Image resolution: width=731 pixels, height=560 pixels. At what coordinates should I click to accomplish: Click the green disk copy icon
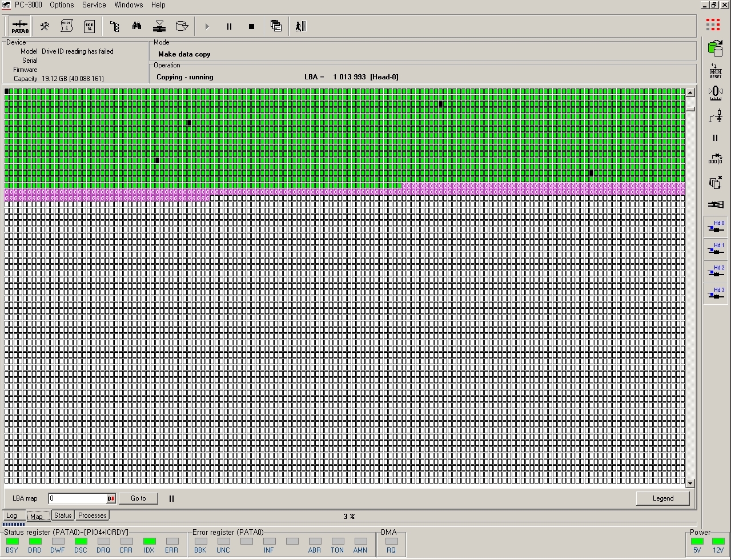click(x=715, y=49)
